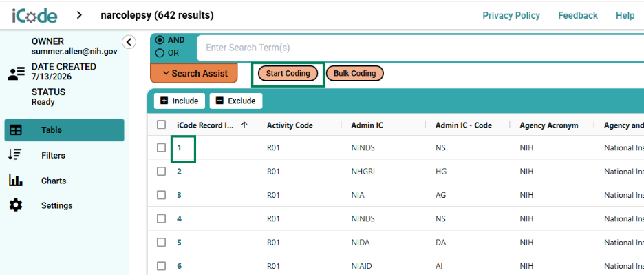Click the narcolepsy (642 results) title
The height and width of the screenshot is (275, 644).
point(157,16)
